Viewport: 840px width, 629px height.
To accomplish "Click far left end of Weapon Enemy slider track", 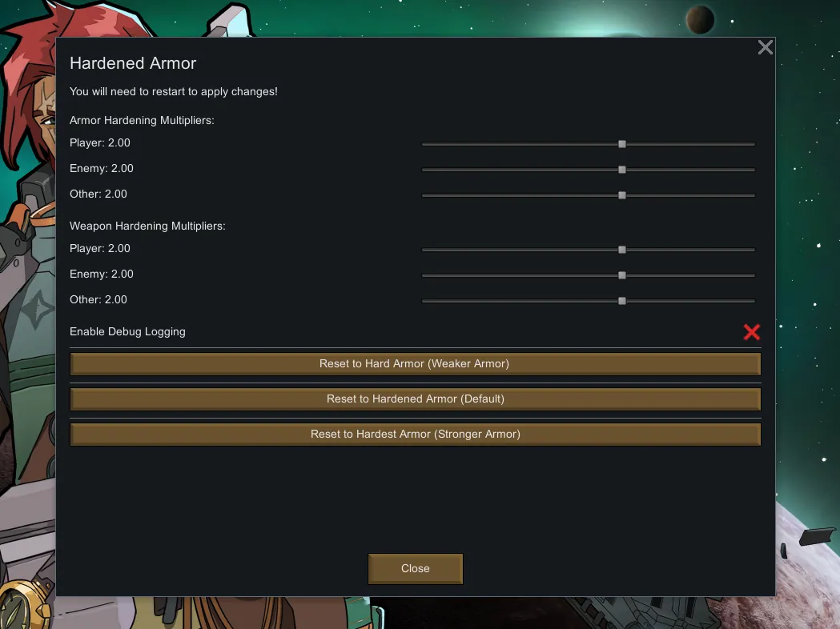I will pyautogui.click(x=425, y=275).
